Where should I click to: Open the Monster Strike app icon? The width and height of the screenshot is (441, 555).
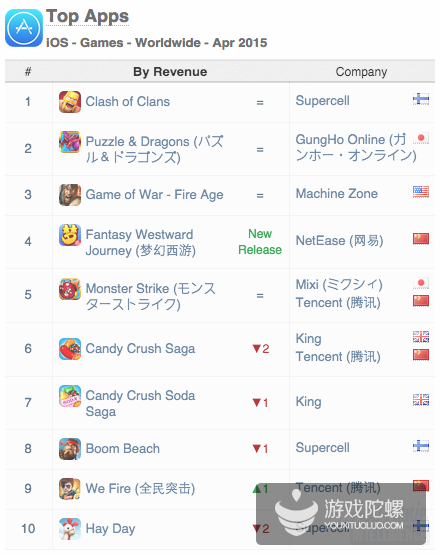pos(70,289)
